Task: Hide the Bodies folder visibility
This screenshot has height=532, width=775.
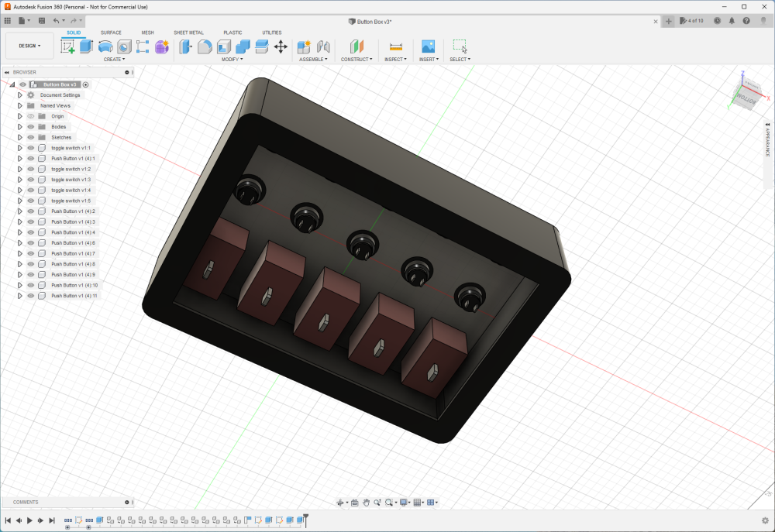Action: tap(31, 127)
